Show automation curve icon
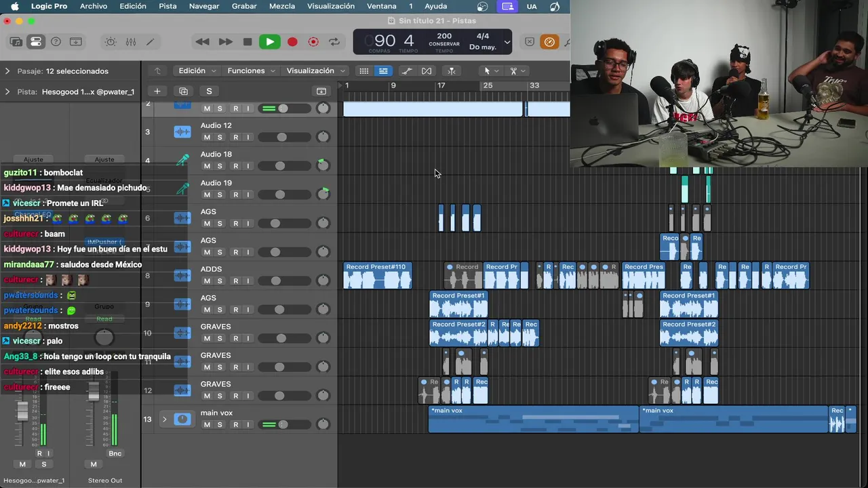Screen dimensions: 868x488 (407, 70)
